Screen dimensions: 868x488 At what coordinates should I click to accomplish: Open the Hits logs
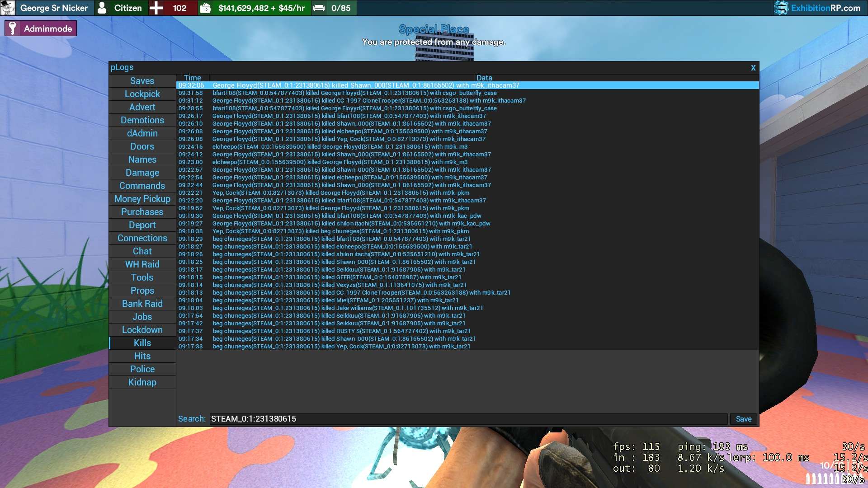142,356
